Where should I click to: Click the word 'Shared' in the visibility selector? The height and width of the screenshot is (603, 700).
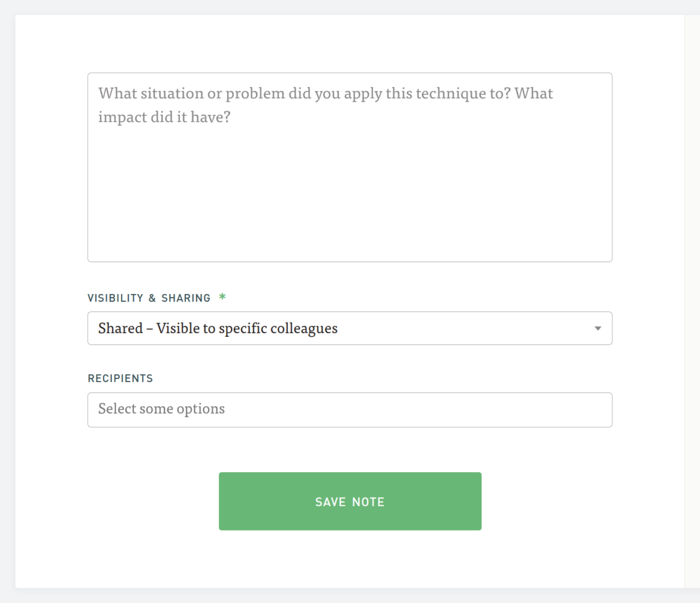coord(120,328)
